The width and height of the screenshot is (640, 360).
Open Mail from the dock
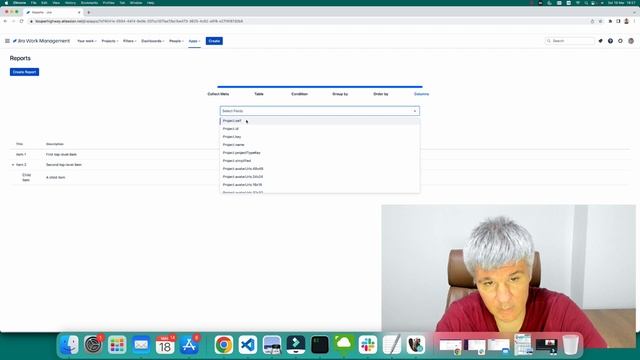pyautogui.click(x=141, y=345)
